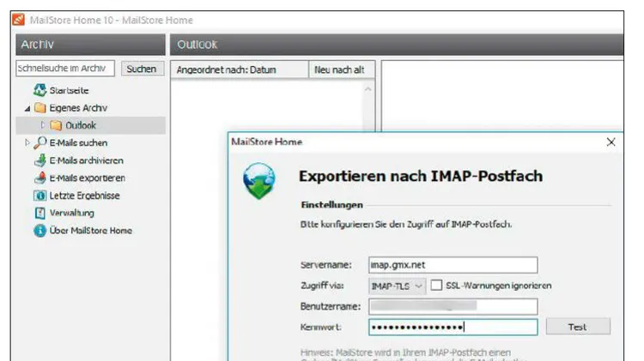
Task: Select the Outlook folder icon in tree
Action: pyautogui.click(x=56, y=125)
